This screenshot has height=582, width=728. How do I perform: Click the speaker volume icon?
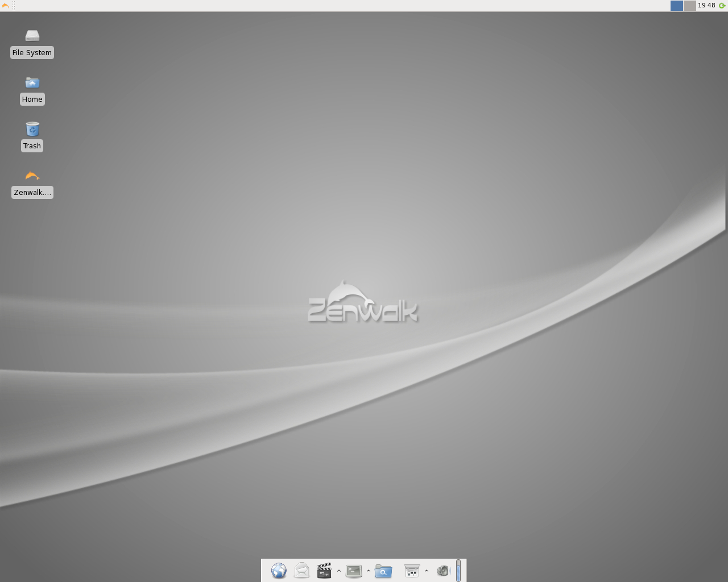pyautogui.click(x=444, y=571)
